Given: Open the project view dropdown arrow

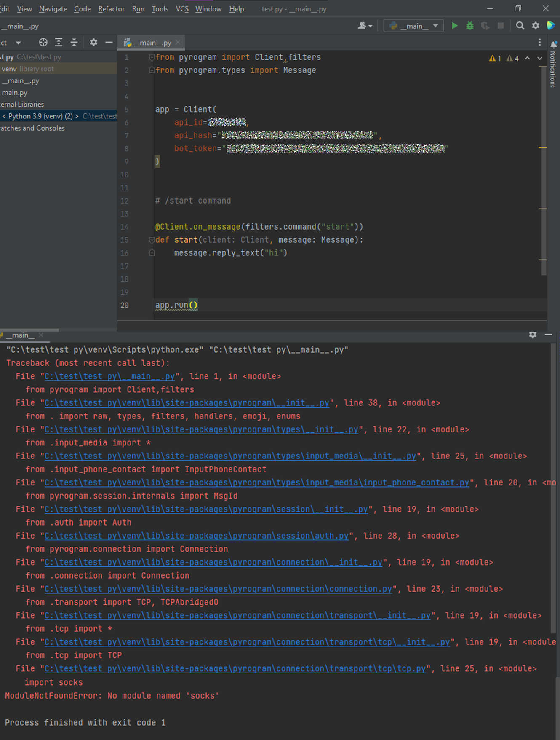Looking at the screenshot, I should 18,43.
